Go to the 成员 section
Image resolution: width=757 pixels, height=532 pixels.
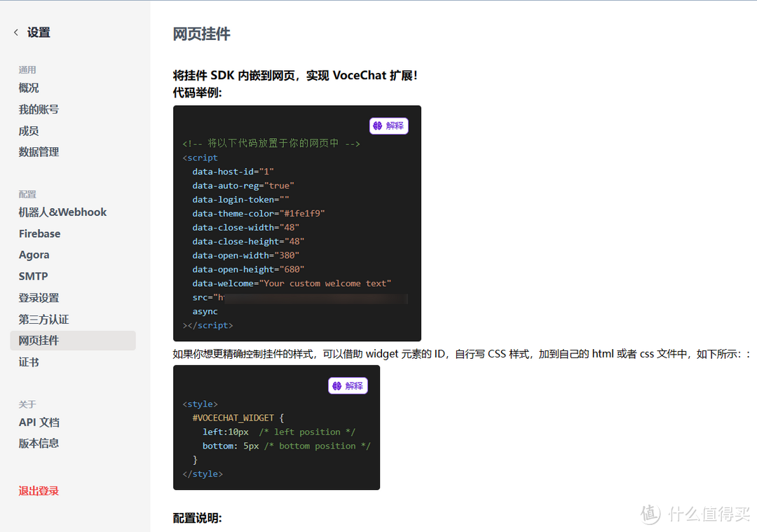tap(29, 131)
